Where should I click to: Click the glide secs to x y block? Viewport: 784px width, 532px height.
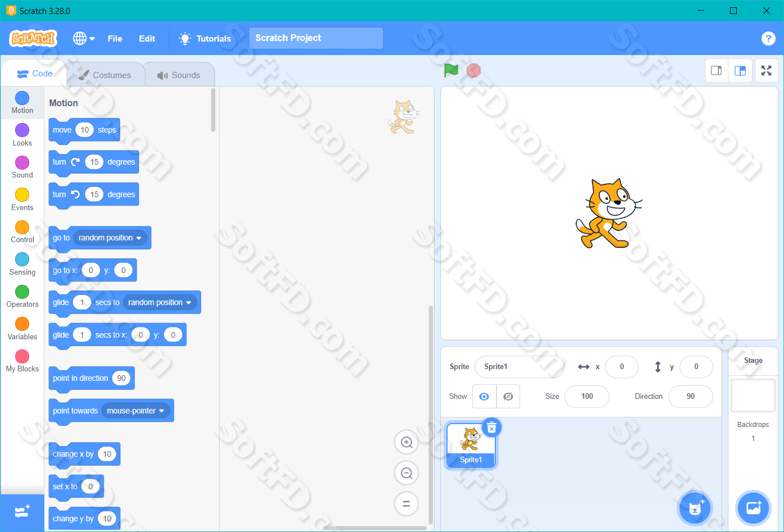click(x=117, y=335)
